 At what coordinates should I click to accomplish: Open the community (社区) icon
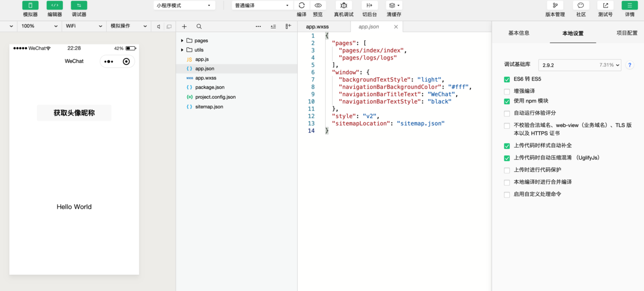pos(581,5)
